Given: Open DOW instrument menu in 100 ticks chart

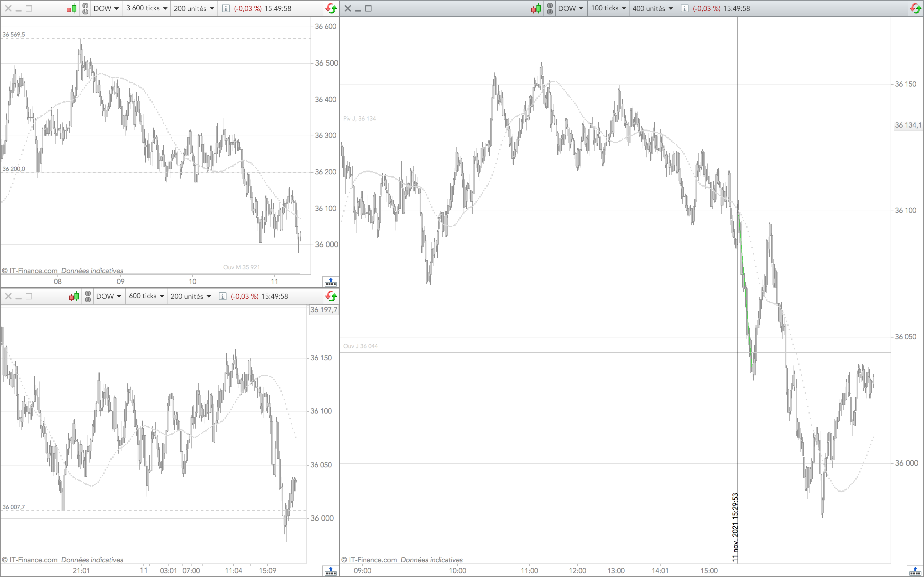Looking at the screenshot, I should click(570, 8).
